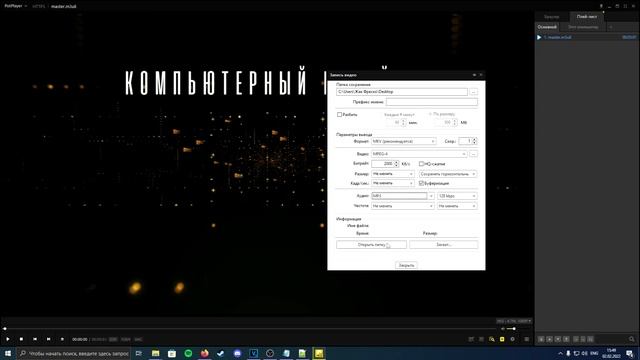The height and width of the screenshot is (360, 640).
Task: Open the Частота dropdown
Action: click(x=402, y=206)
